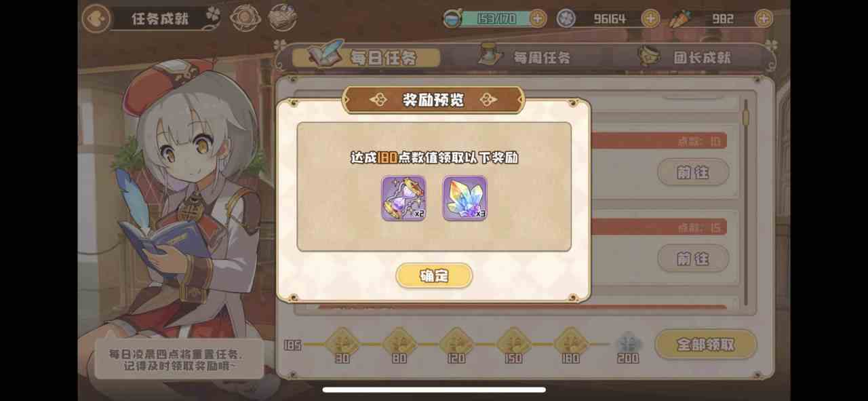This screenshot has width=868, height=401.
Task: Add silver coins with plus button
Action: 650,18
